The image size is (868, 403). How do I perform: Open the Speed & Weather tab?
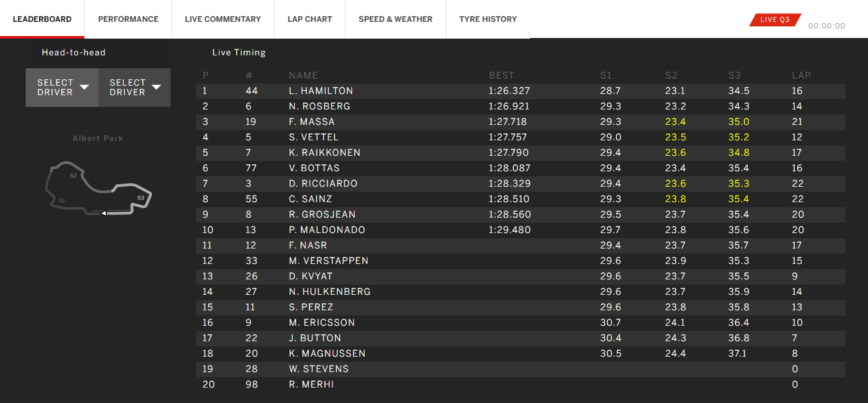[395, 19]
